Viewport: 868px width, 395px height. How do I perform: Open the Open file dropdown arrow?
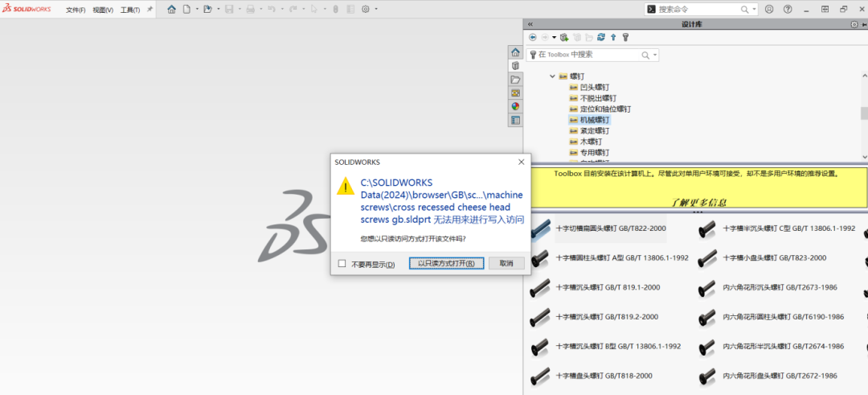coord(218,10)
